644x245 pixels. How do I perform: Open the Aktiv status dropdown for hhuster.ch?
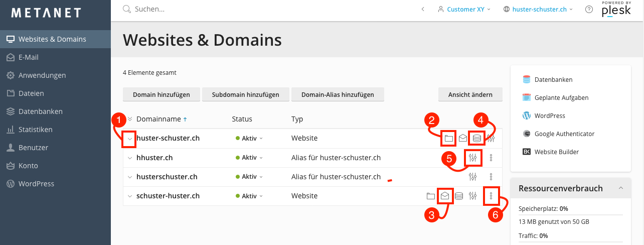[249, 158]
